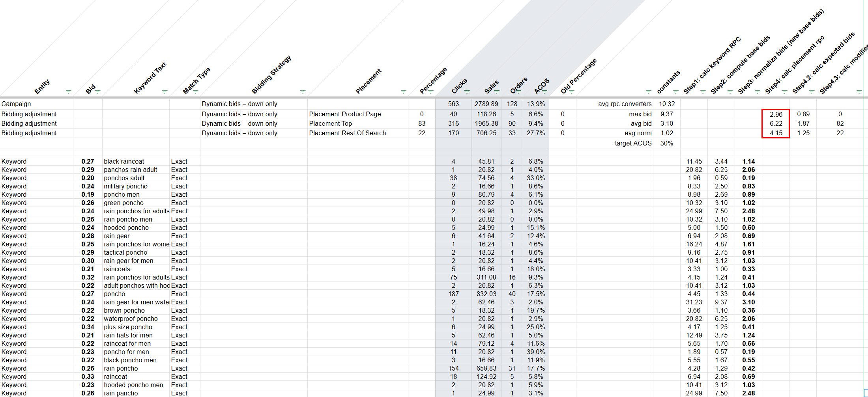868x397 pixels.
Task: Select the Campaign clicks cell 563
Action: click(454, 104)
